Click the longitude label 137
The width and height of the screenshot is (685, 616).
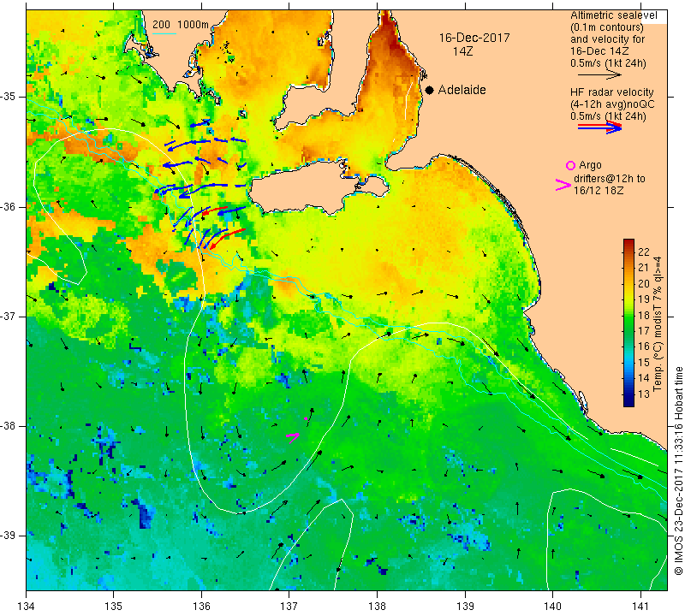tap(289, 607)
